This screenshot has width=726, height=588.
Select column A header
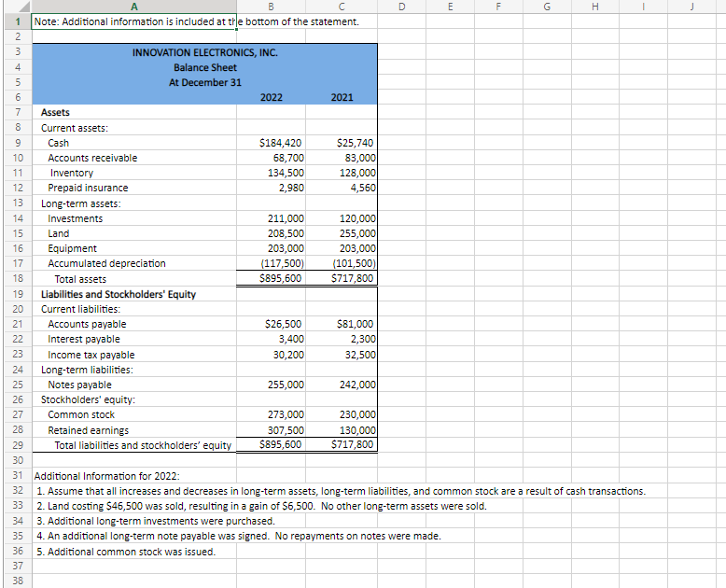coord(133,7)
